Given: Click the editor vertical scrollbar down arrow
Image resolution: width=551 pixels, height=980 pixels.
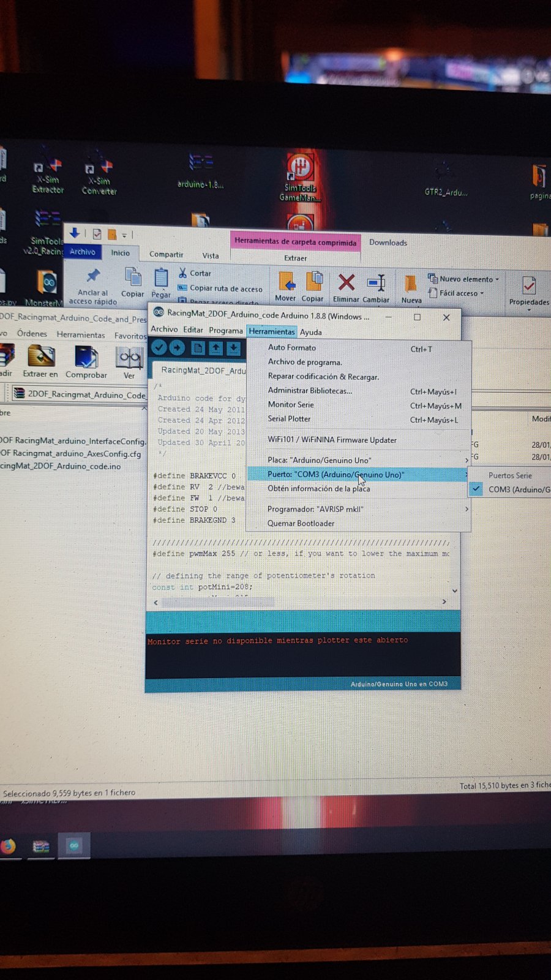Looking at the screenshot, I should pos(455,590).
